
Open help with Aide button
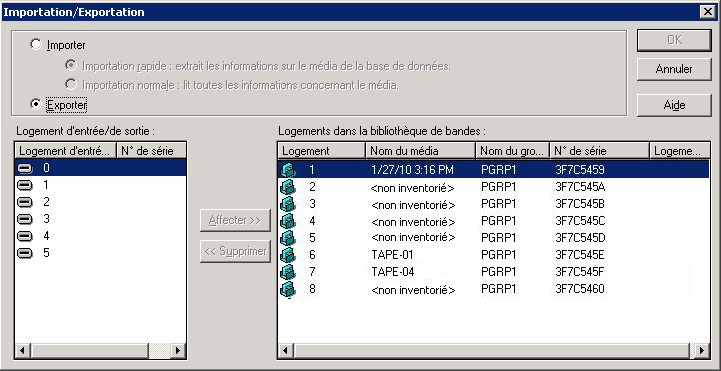click(x=674, y=105)
